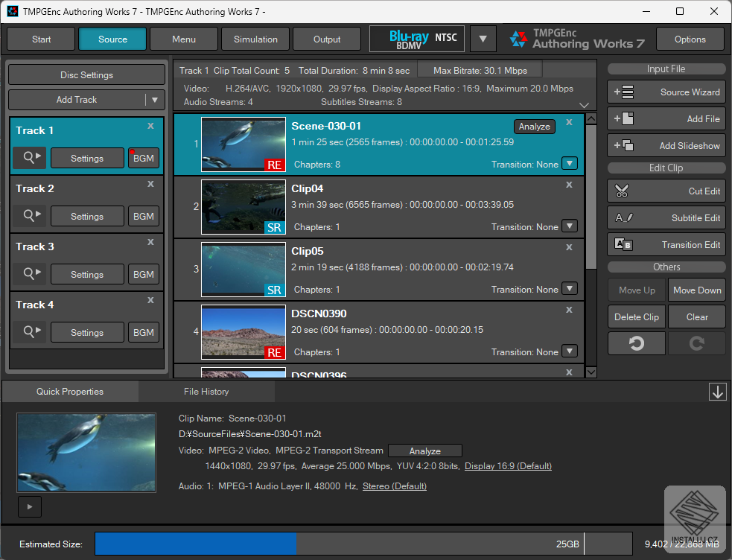Open Track 3 preview magnifier icon

pyautogui.click(x=29, y=274)
